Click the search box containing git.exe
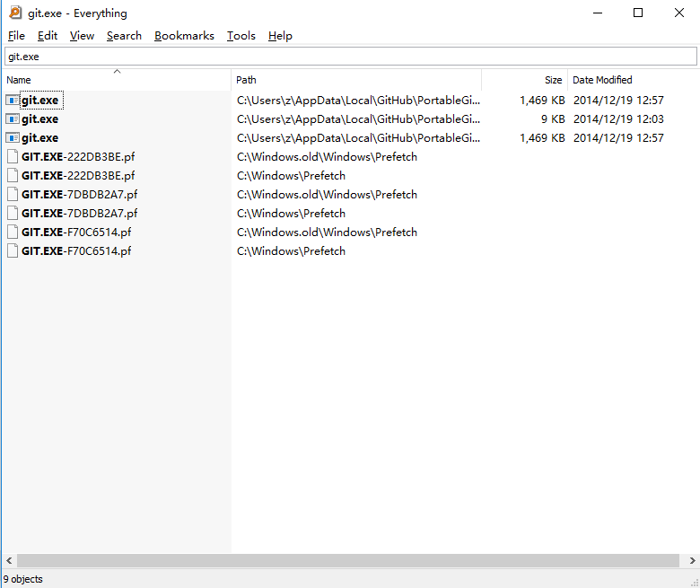700x588 pixels. tap(350, 57)
